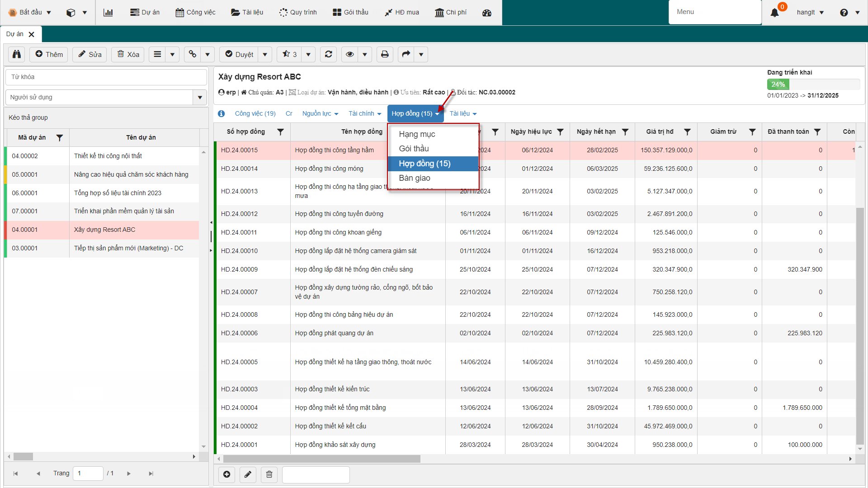Image resolution: width=868 pixels, height=488 pixels.
Task: Click the info icon before Công việc tab
Action: coord(221,114)
